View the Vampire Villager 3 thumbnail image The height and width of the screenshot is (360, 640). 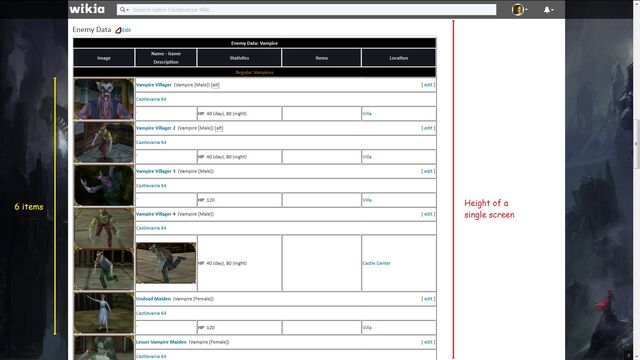104,185
